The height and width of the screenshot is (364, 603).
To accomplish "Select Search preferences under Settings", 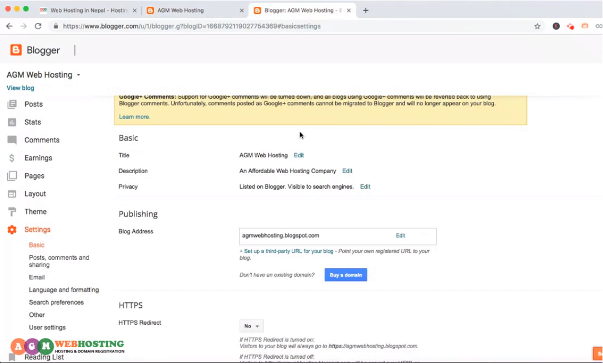I will click(x=56, y=302).
